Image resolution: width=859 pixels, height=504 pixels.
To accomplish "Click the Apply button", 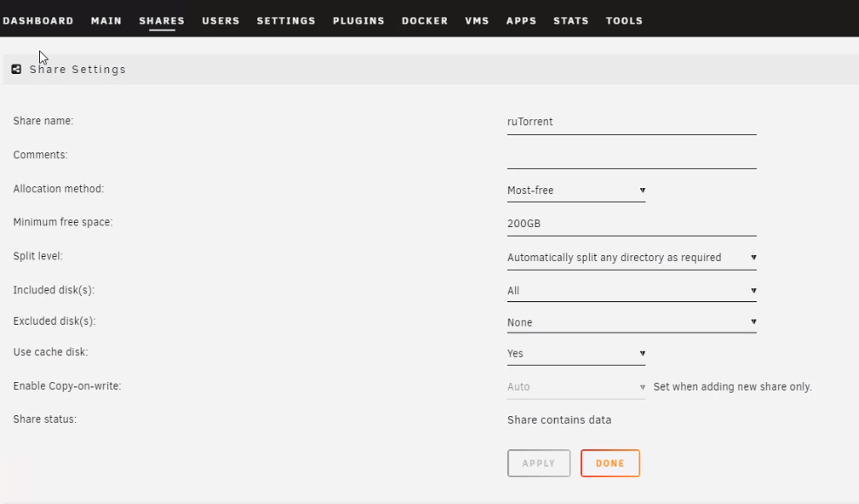I will tap(538, 463).
